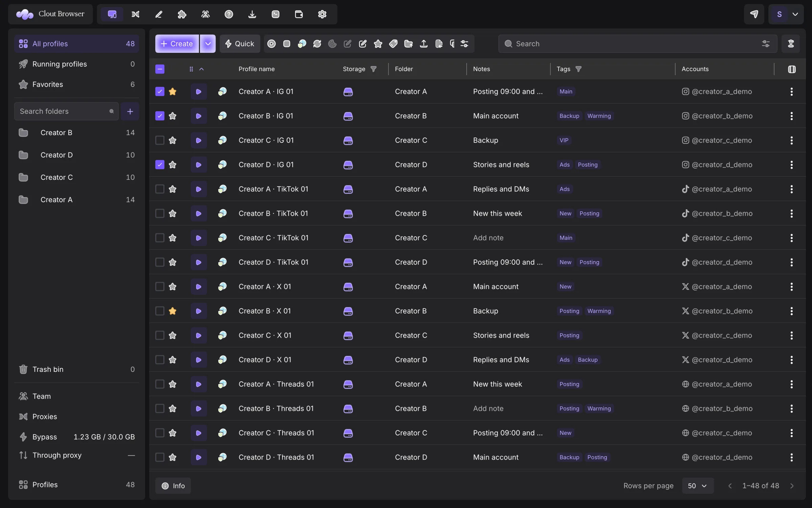Open the settings gear icon in top bar
812x508 pixels.
322,14
